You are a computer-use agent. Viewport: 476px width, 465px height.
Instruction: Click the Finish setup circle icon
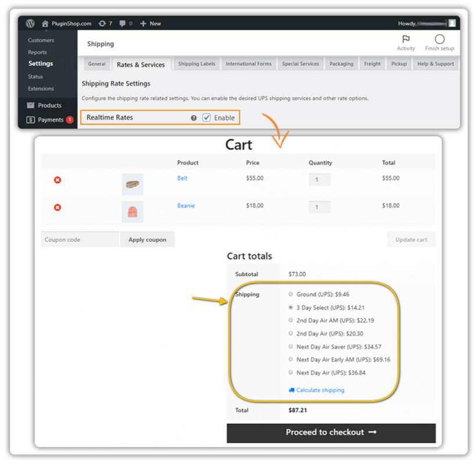[x=439, y=39]
